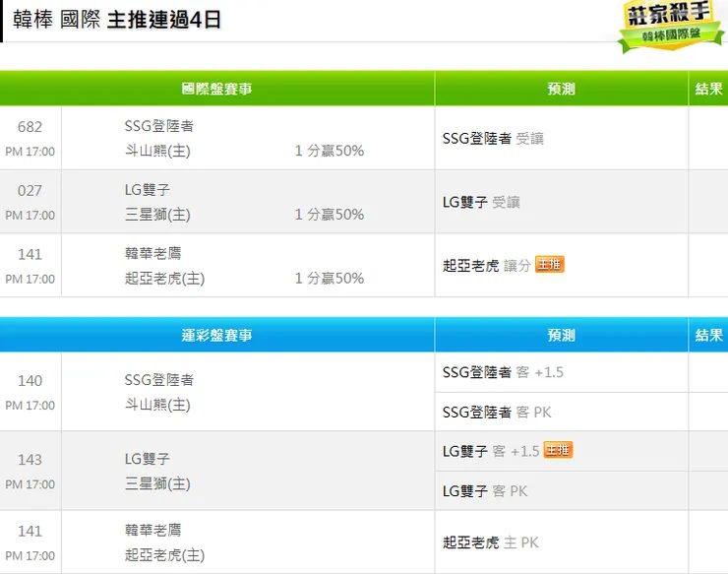Viewport: 728px width, 574px height.
Task: Click prediction SSG登陸者 客 PK
Action: coord(497,412)
